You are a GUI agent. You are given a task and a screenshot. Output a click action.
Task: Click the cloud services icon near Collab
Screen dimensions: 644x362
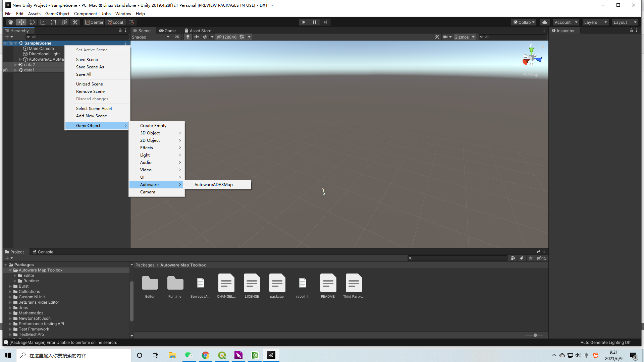click(x=544, y=22)
